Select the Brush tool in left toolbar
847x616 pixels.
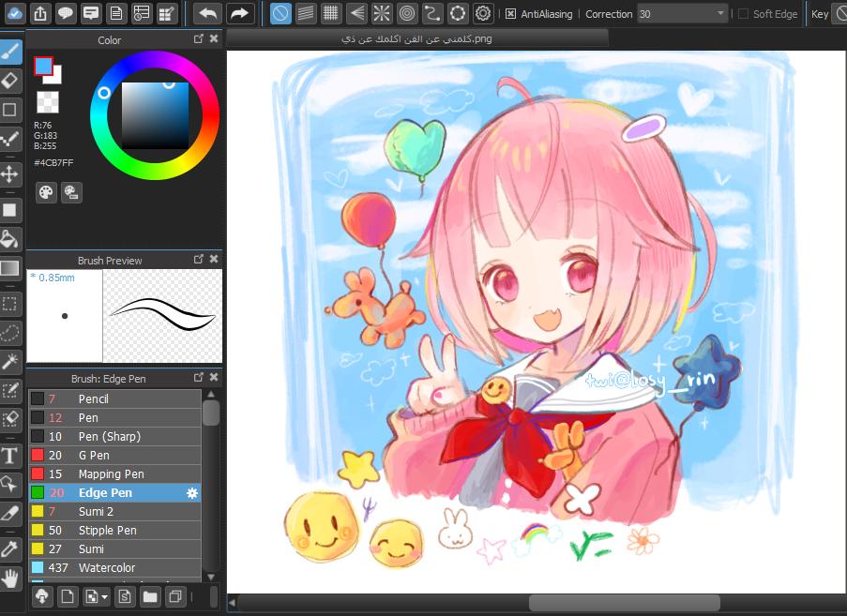pos(9,52)
